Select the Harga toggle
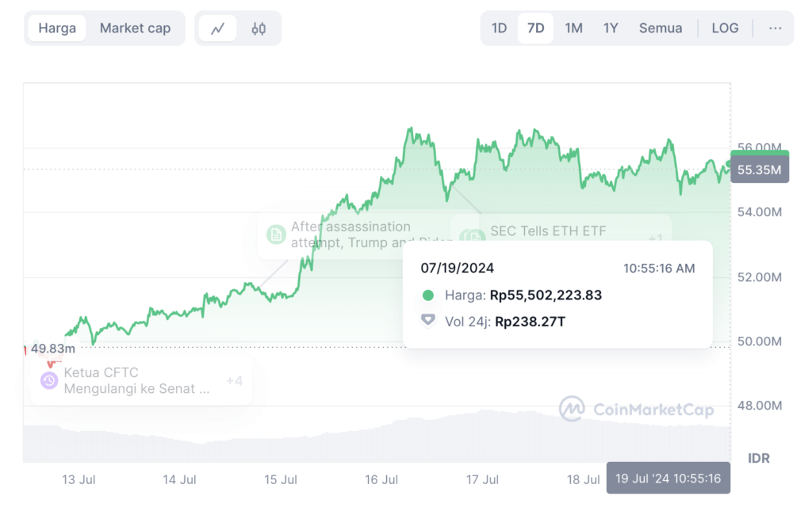 click(57, 28)
